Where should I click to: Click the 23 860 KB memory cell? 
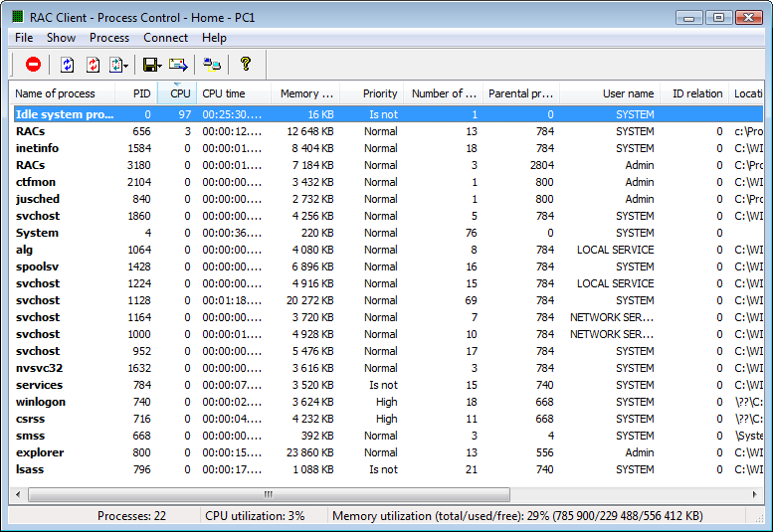pyautogui.click(x=310, y=452)
